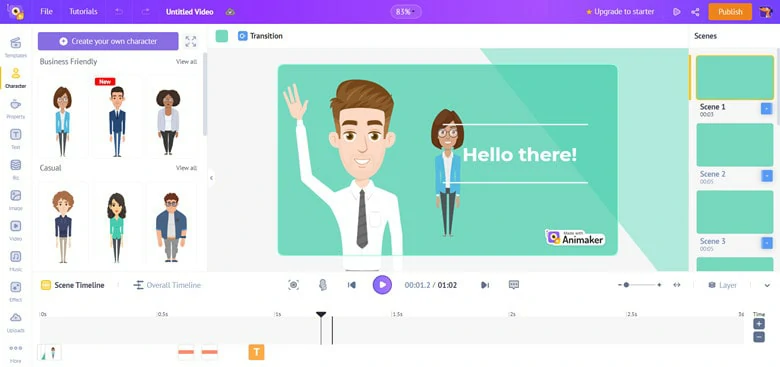Open the Templates sidebar panel
Viewport: 780px width, 367px height.
click(15, 47)
